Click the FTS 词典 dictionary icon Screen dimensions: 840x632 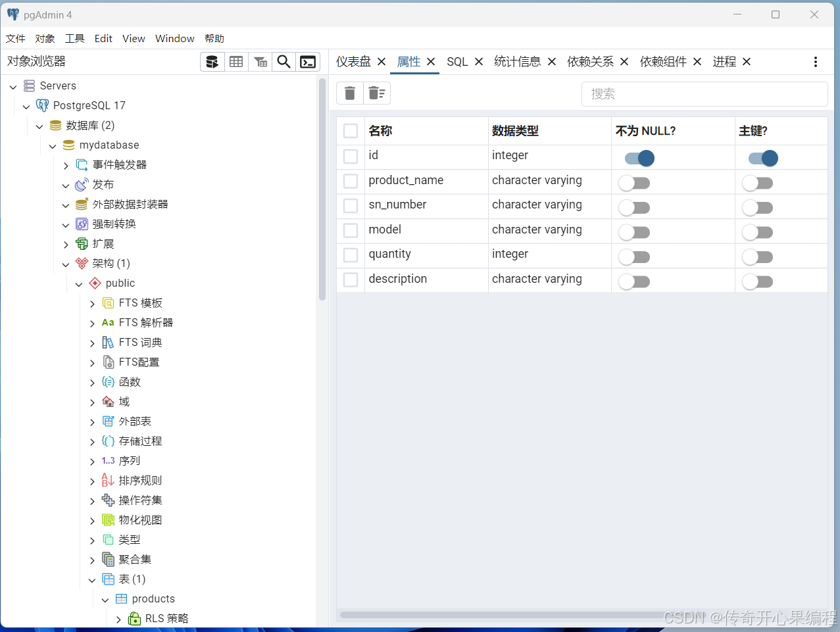click(x=108, y=342)
